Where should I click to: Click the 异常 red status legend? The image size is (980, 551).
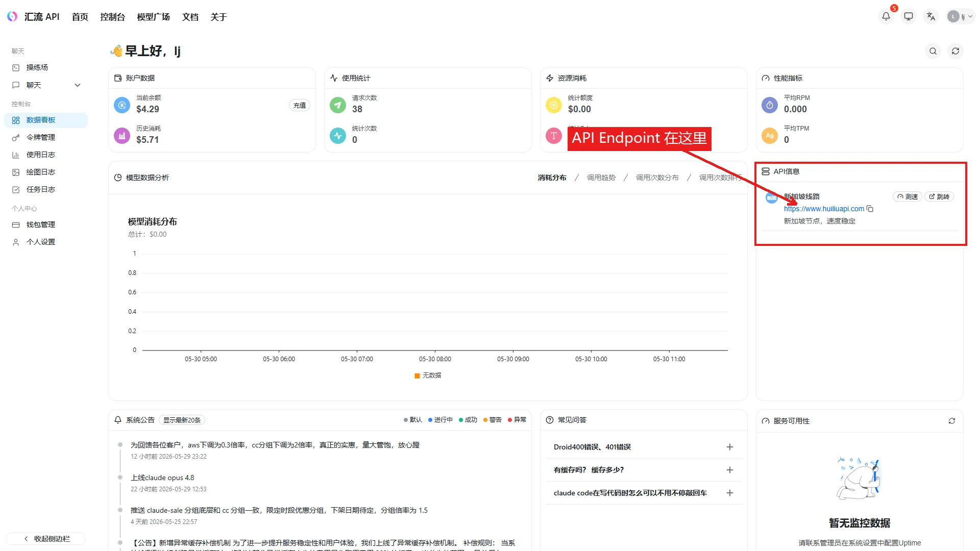(517, 420)
